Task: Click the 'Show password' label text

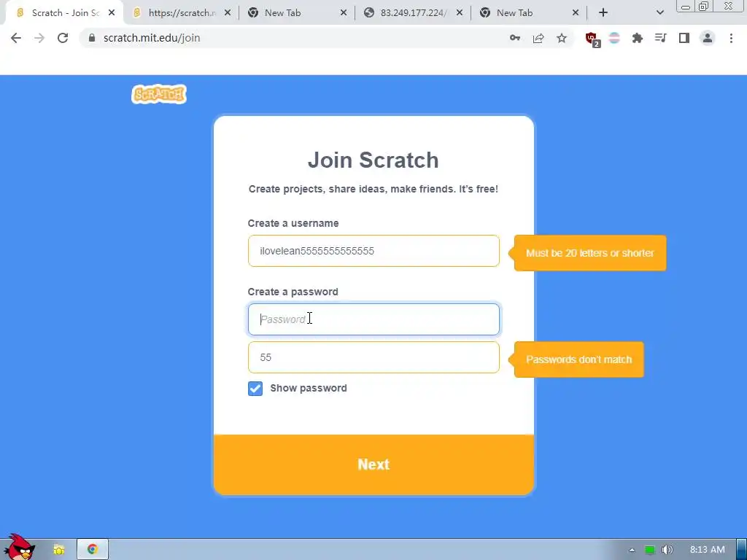Action: click(309, 388)
